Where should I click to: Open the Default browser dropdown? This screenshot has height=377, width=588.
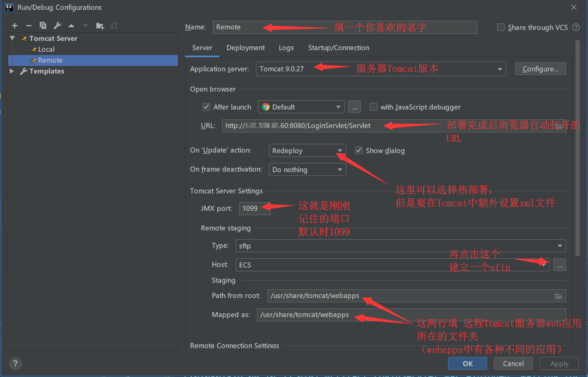(301, 107)
